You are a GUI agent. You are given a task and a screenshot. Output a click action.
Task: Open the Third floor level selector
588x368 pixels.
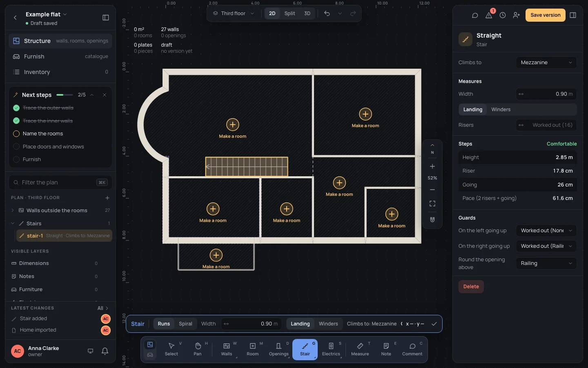pos(234,13)
